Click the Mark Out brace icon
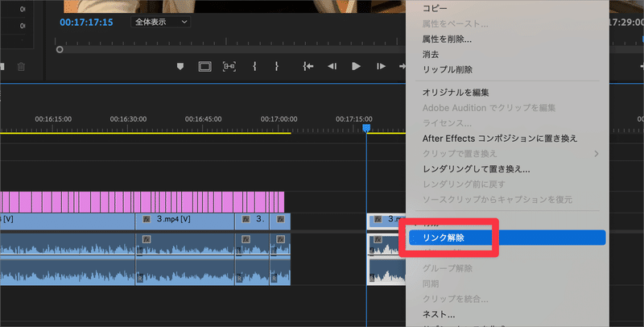This screenshot has height=327, width=644. pos(276,66)
